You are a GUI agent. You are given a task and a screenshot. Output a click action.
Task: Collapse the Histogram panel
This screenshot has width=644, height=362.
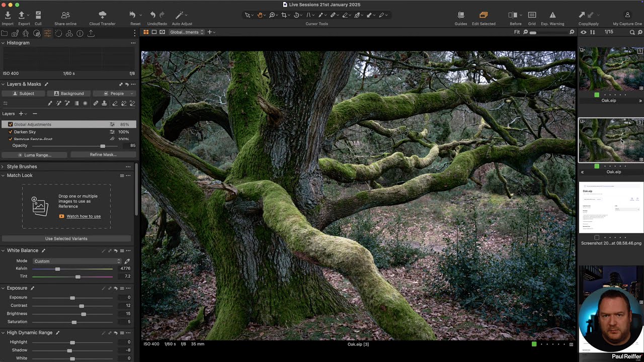pos(3,43)
